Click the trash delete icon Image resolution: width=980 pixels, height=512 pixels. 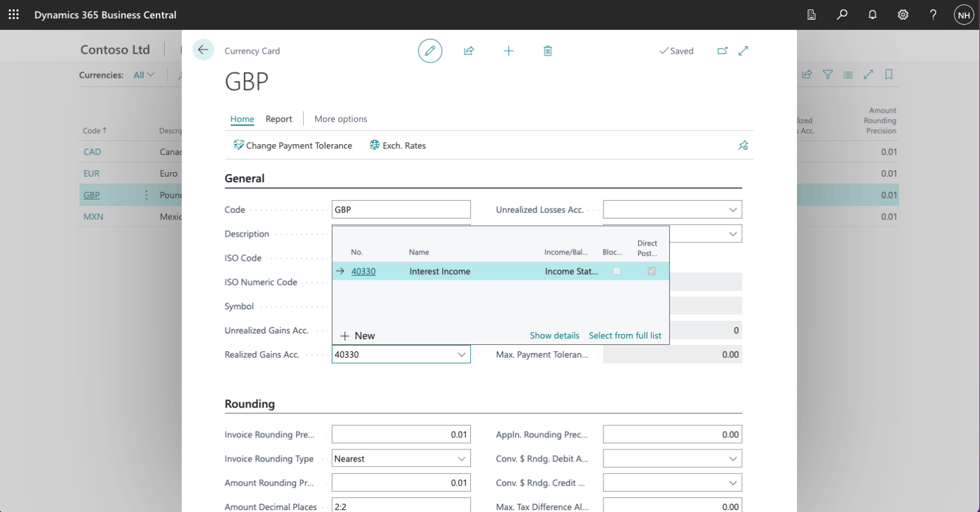tap(547, 51)
